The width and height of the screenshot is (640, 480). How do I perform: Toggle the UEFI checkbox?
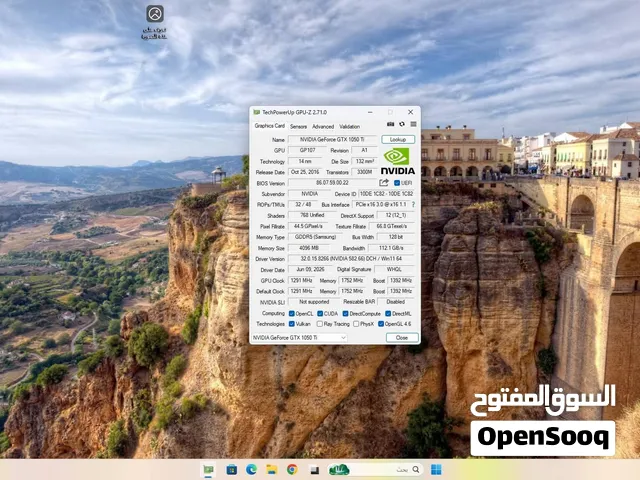tap(397, 183)
